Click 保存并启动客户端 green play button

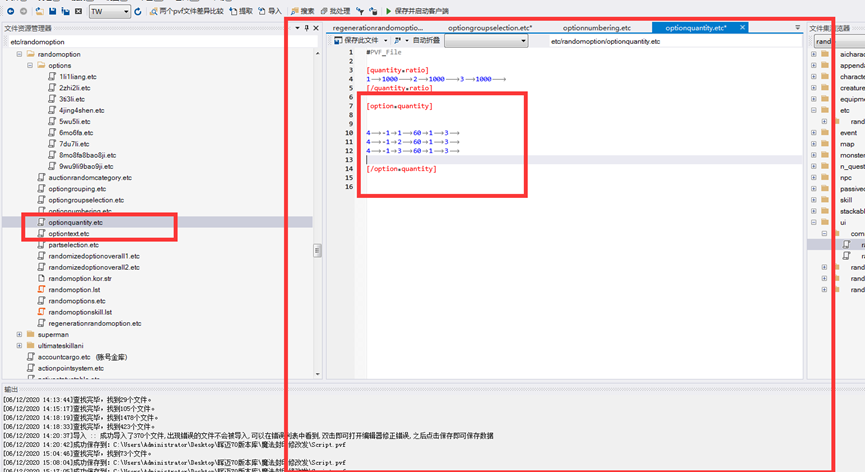417,11
